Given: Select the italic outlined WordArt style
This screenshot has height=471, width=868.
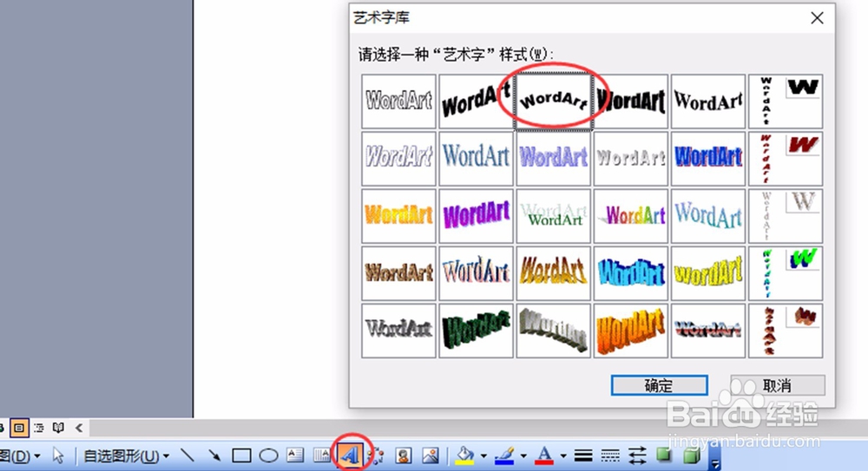Looking at the screenshot, I should point(398,158).
